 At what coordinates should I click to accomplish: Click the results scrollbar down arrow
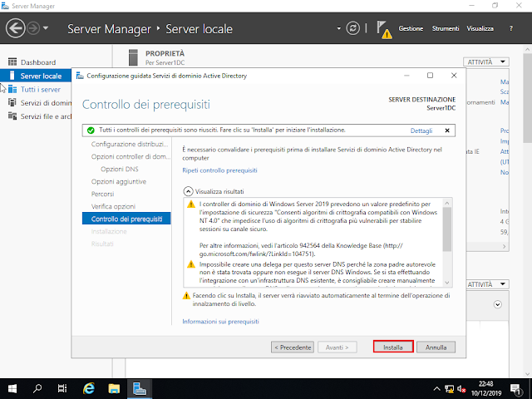447,283
